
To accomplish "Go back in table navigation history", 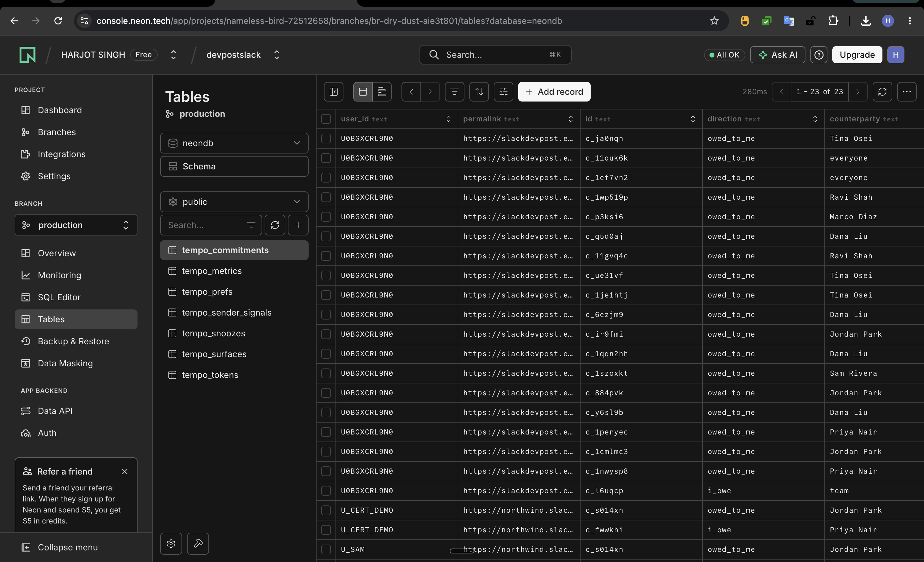I will click(411, 91).
